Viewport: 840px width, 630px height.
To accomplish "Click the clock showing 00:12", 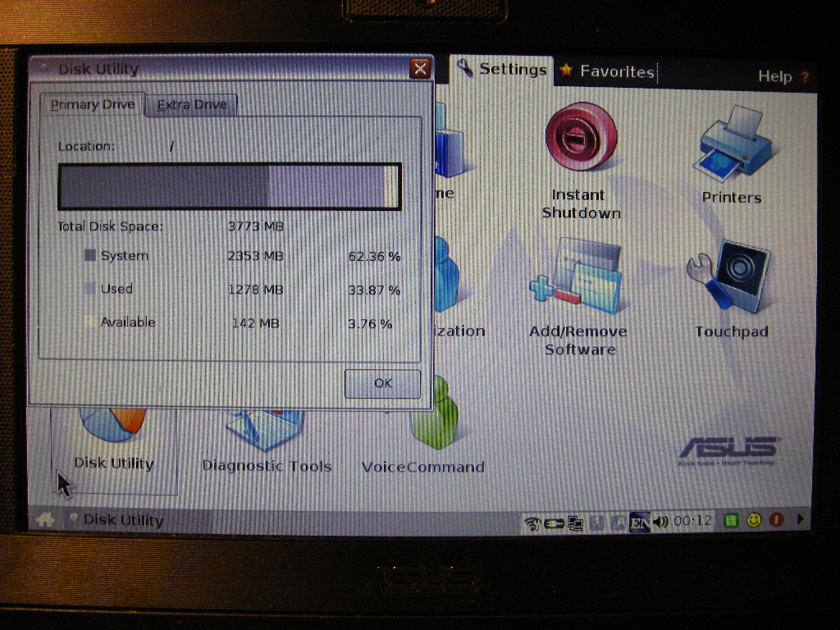I will click(692, 520).
